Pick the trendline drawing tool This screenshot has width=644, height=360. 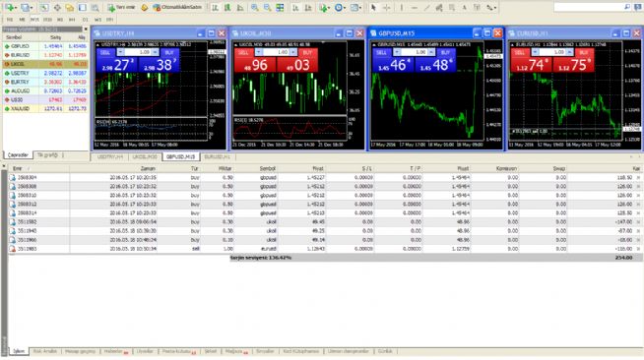tap(426, 8)
